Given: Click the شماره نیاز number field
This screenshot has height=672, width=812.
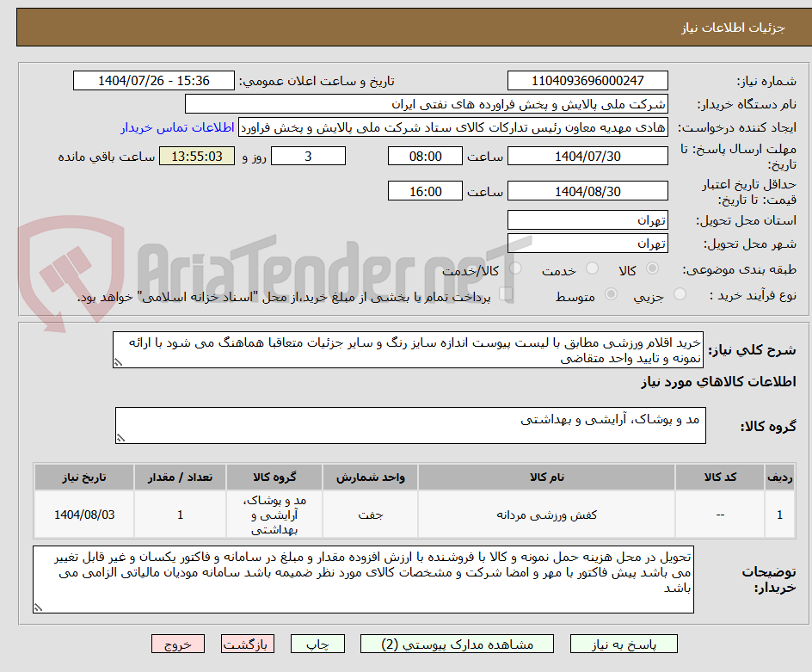Looking at the screenshot, I should pyautogui.click(x=587, y=80).
